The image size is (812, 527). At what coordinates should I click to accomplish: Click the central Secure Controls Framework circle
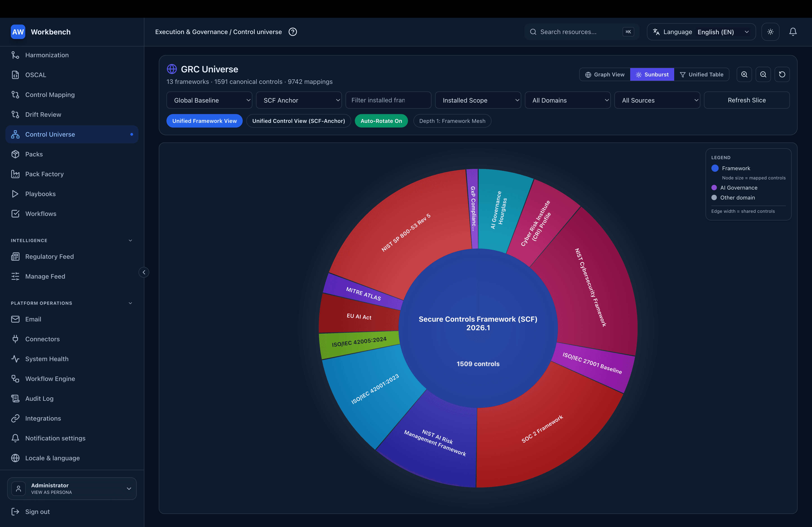(478, 328)
